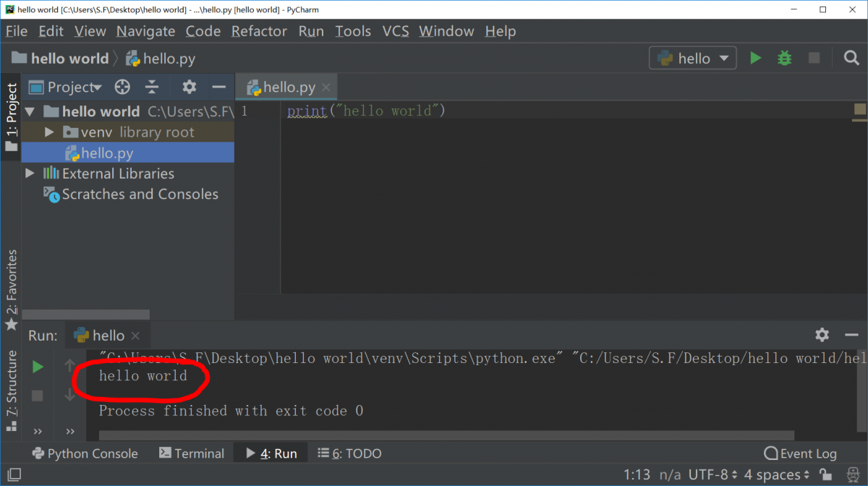Close the hello Run tab
Viewport: 868px width, 486px height.
click(136, 336)
